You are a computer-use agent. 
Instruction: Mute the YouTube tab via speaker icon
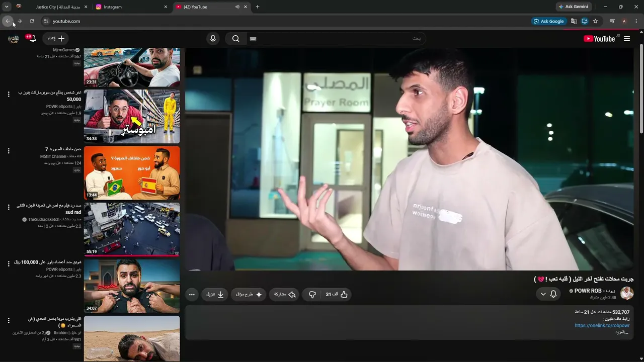click(x=237, y=7)
